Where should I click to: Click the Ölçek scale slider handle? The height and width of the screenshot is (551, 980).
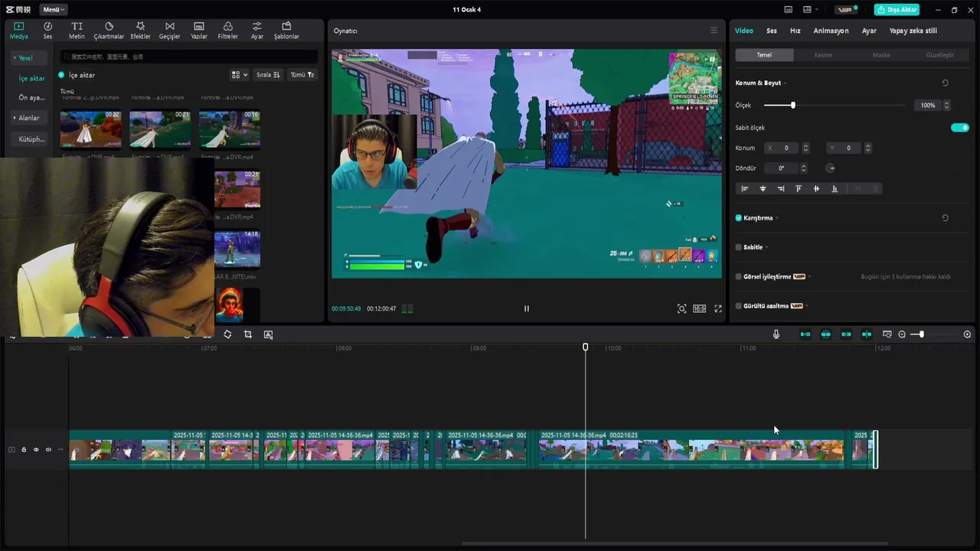(792, 105)
